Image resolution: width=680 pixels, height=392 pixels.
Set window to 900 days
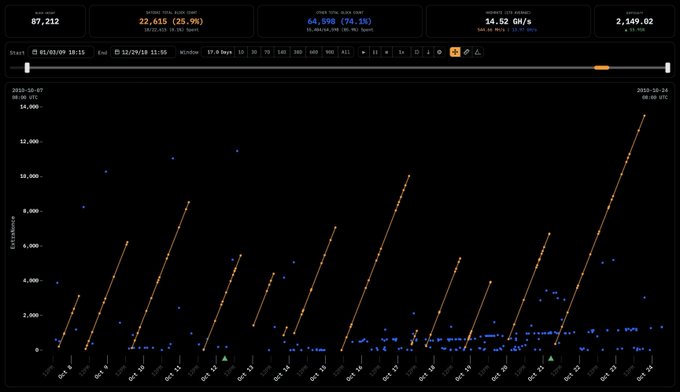(330, 52)
